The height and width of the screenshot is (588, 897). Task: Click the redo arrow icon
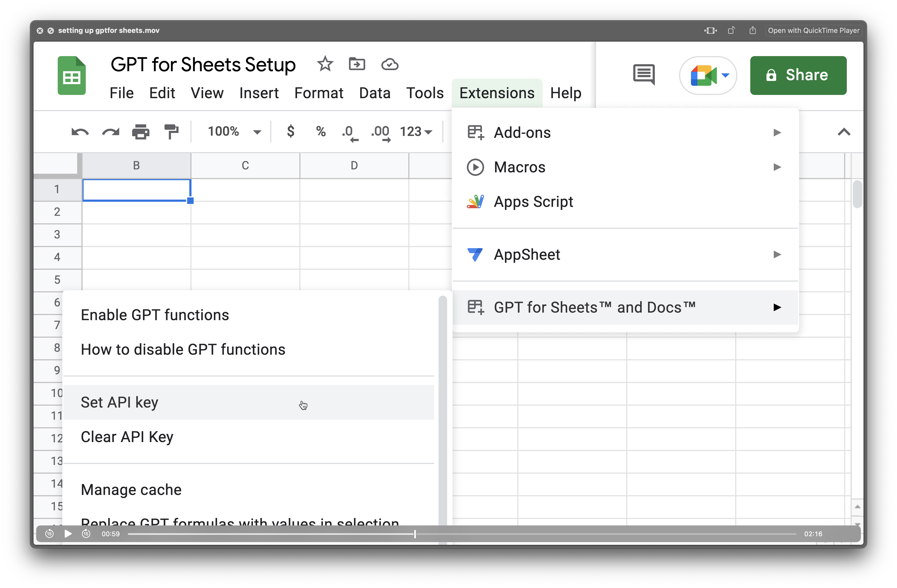110,132
